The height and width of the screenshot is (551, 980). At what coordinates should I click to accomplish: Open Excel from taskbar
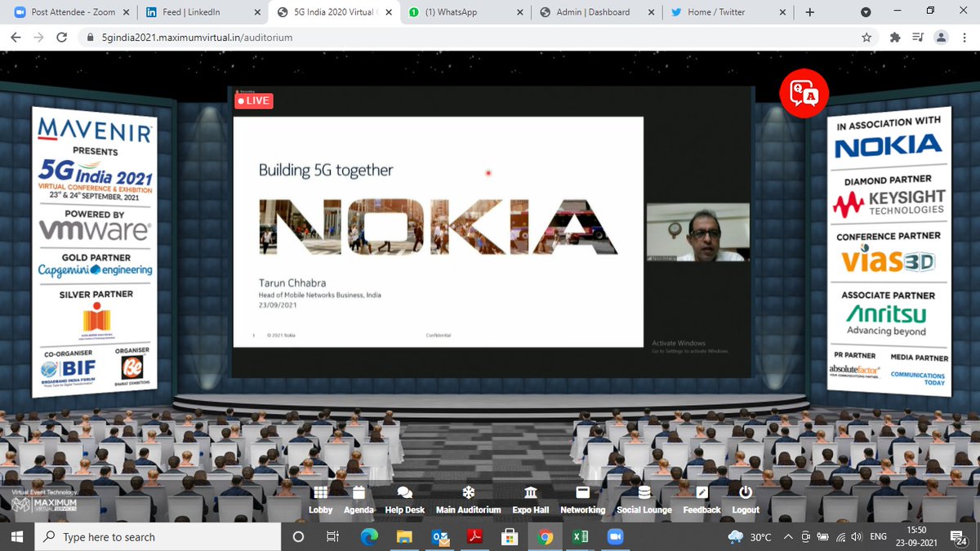(x=581, y=536)
